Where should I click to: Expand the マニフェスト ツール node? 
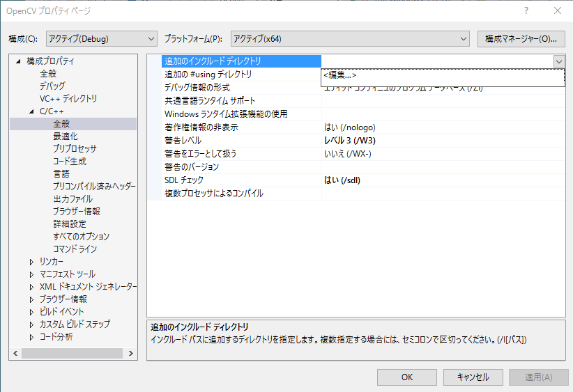coord(32,274)
